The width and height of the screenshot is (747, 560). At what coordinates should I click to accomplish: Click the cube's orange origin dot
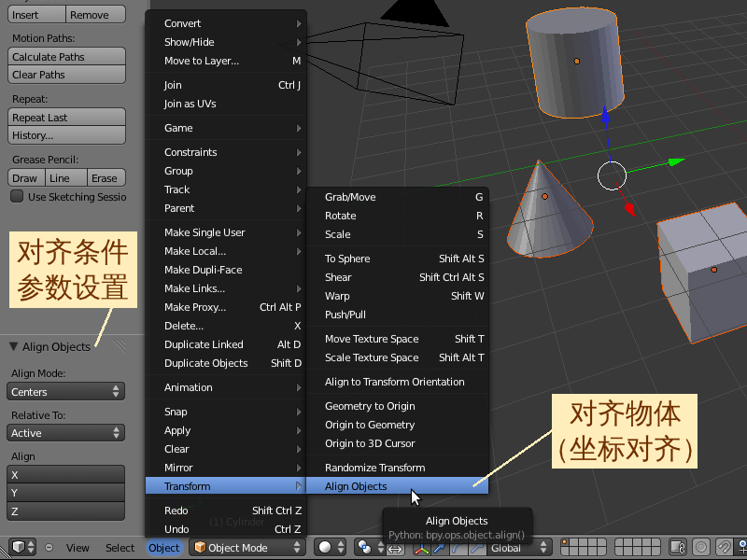pos(713,270)
